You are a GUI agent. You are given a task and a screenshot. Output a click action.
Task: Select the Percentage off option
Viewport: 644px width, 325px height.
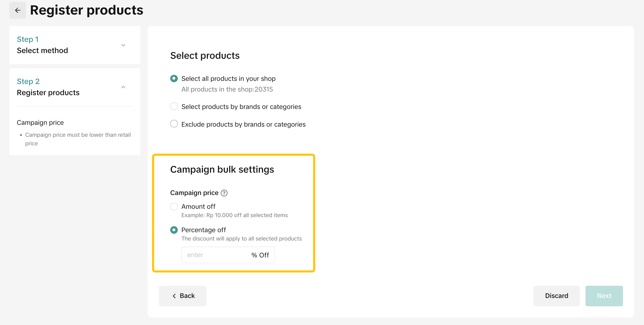point(174,230)
